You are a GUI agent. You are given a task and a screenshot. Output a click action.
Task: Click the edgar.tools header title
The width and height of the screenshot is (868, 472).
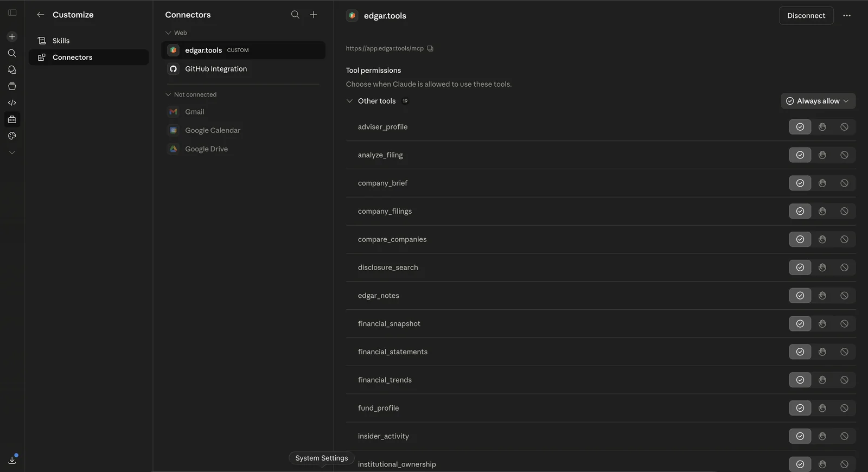tap(385, 16)
